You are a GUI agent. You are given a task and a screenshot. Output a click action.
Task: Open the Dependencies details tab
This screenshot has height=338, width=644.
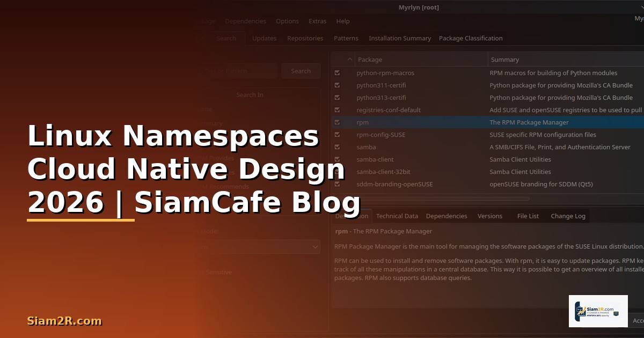(447, 216)
